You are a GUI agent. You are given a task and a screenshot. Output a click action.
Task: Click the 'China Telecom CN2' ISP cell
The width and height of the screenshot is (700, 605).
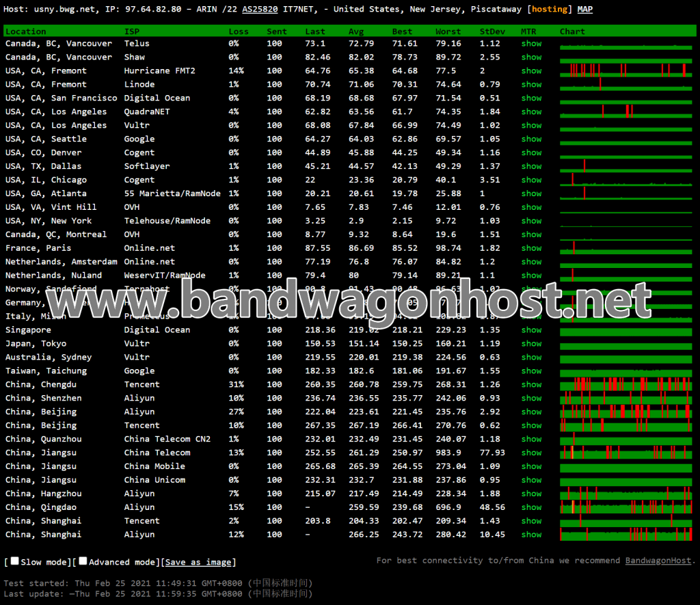coord(167,439)
